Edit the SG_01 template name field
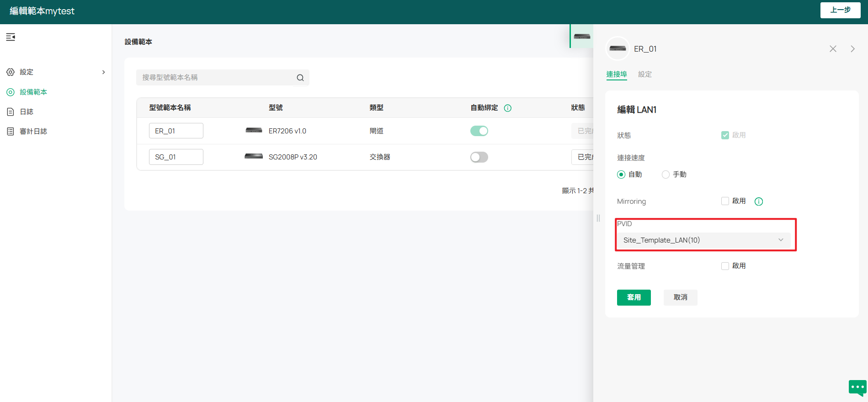This screenshot has height=402, width=868. point(176,157)
